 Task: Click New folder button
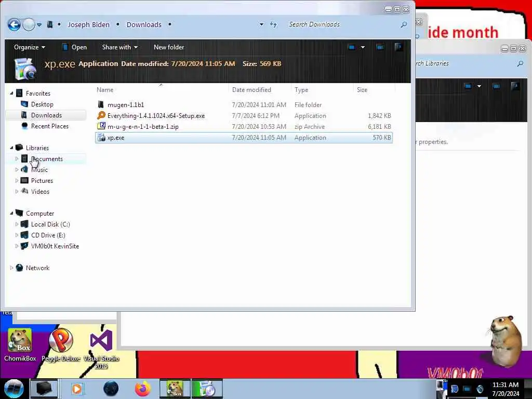169,47
